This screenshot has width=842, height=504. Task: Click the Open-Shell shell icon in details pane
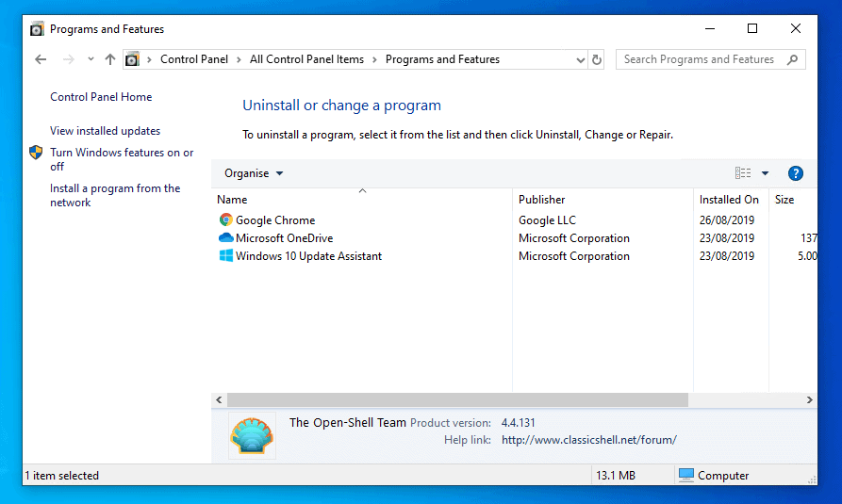point(253,435)
